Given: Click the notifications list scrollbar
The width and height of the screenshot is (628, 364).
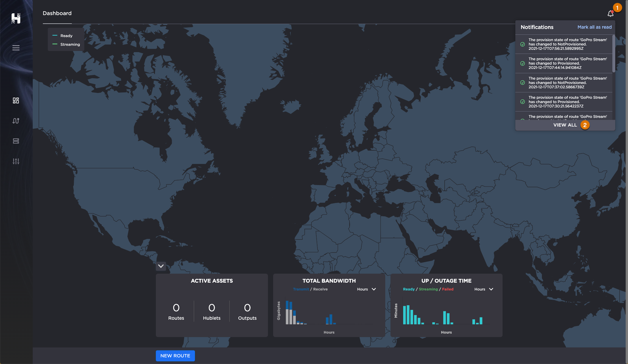Looking at the screenshot, I should pyautogui.click(x=614, y=54).
